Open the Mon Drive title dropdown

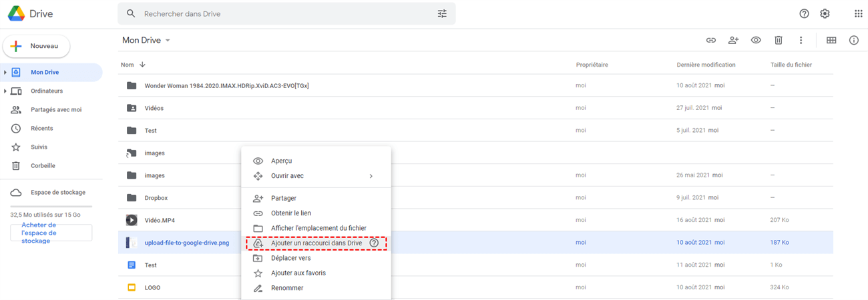coord(168,41)
